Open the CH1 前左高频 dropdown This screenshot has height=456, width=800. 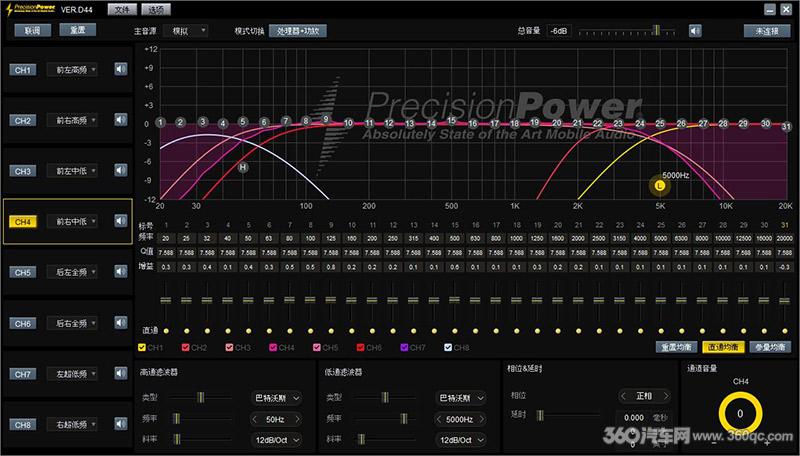tap(72, 69)
